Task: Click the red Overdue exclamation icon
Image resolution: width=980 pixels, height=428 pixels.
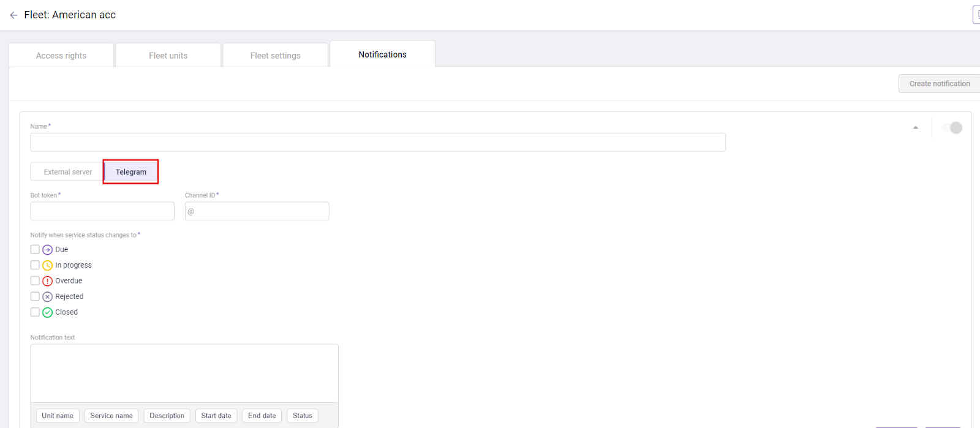Action: pos(47,281)
